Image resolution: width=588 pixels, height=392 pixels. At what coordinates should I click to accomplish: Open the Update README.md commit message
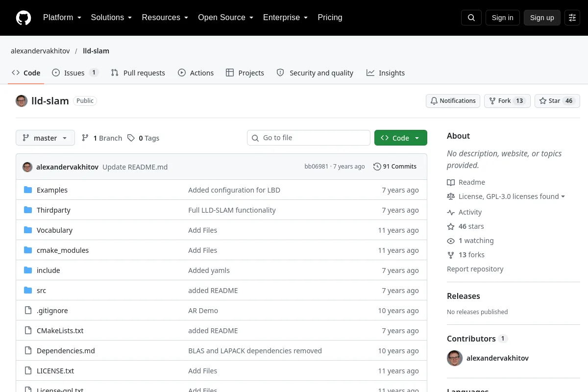(135, 167)
